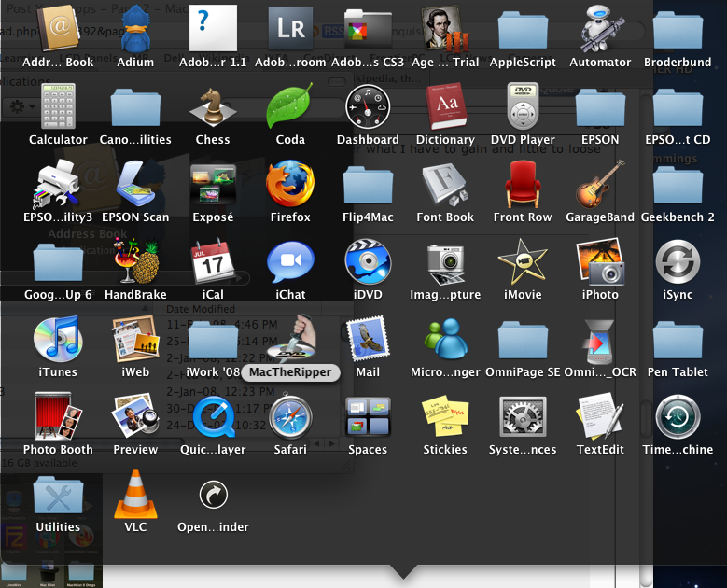Screen dimensions: 727x588
Task: Open iTunes
Action: pyautogui.click(x=58, y=339)
